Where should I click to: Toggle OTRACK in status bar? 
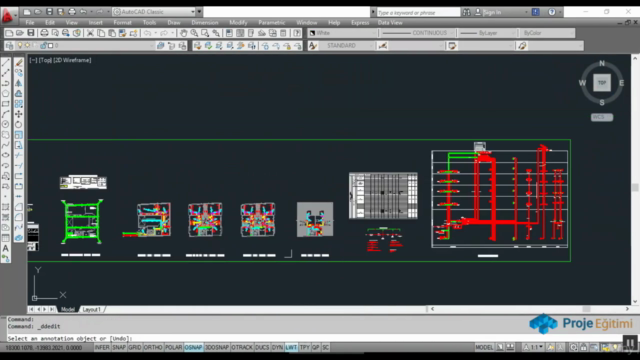(242, 347)
